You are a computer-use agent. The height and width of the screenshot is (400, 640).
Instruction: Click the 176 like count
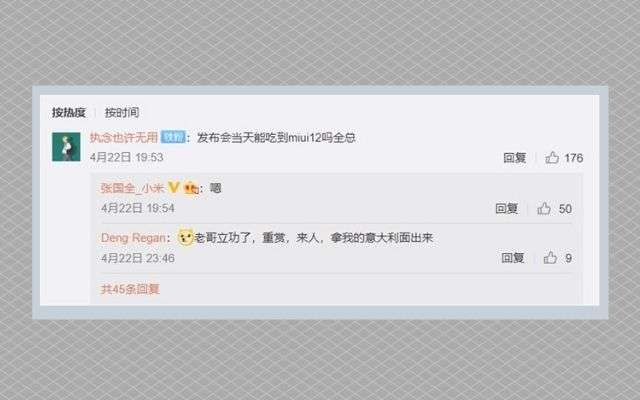(573, 158)
